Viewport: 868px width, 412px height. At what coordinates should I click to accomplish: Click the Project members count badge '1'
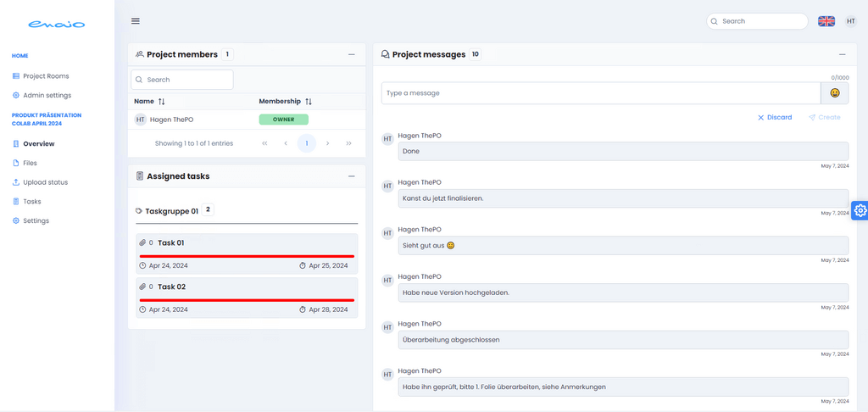pos(227,54)
